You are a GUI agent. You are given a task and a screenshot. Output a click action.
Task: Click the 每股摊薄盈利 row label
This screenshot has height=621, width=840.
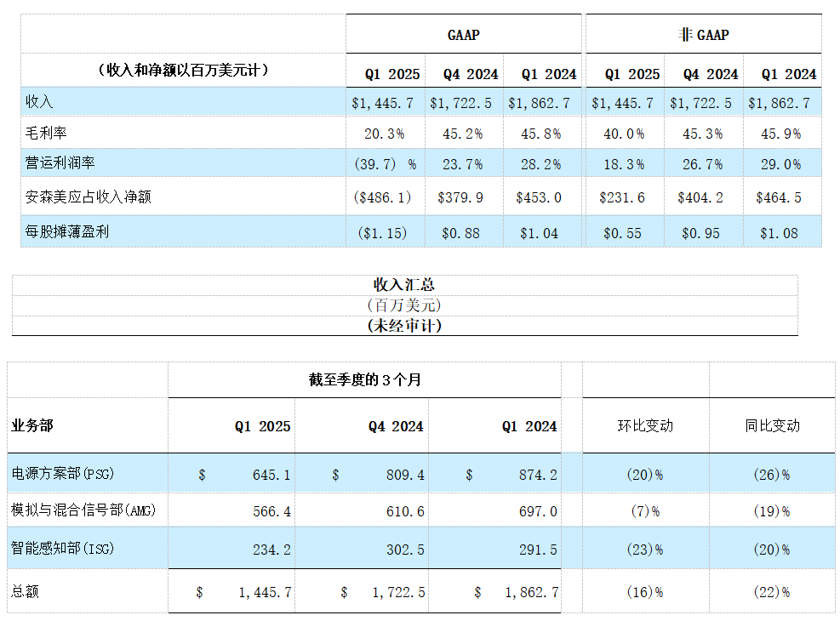tap(66, 232)
